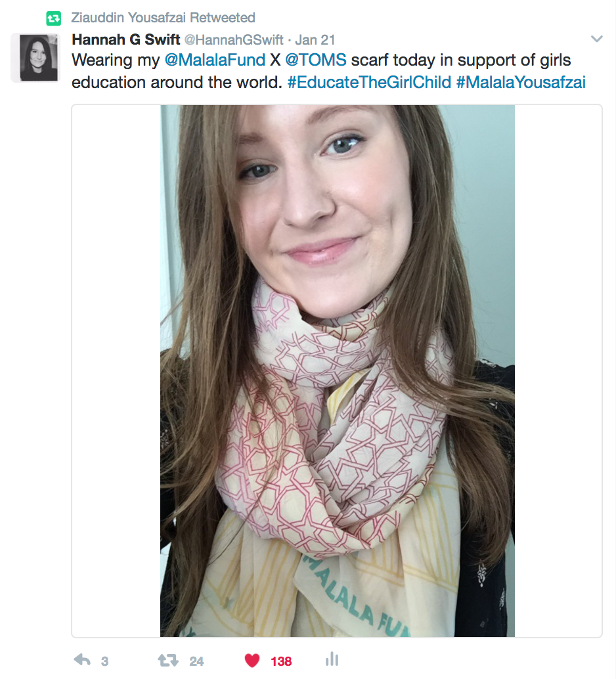Viewport: 616px width, 679px height.
Task: Open tweet analytics bar chart icon
Action: tap(332, 659)
